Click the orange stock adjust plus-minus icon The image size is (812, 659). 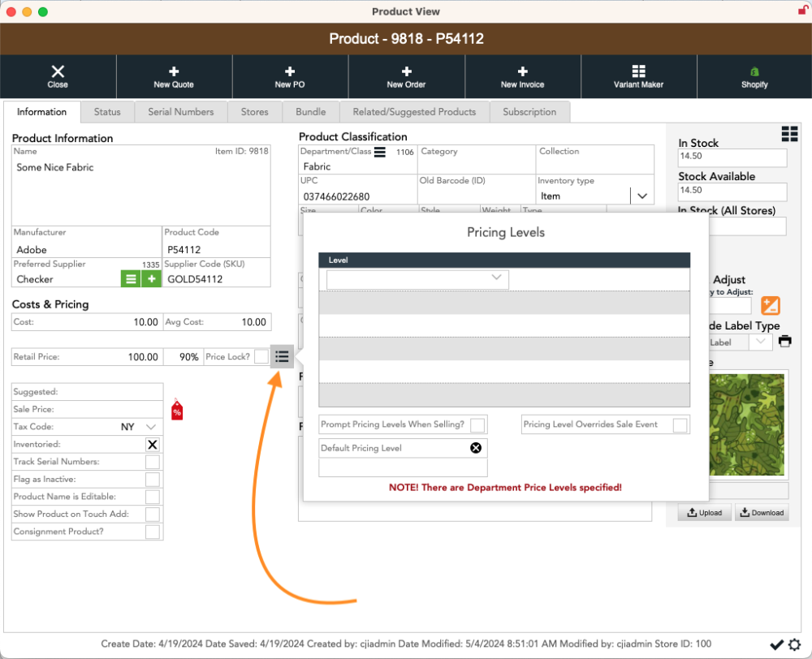pos(770,306)
